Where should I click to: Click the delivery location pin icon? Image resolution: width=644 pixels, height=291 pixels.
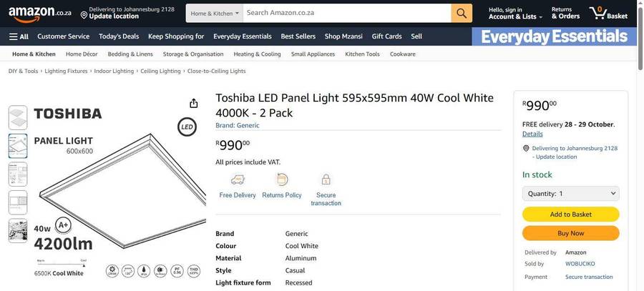pyautogui.click(x=526, y=149)
